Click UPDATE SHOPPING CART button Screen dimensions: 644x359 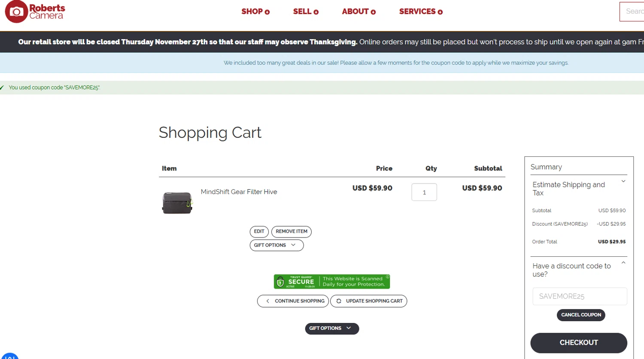coord(369,301)
